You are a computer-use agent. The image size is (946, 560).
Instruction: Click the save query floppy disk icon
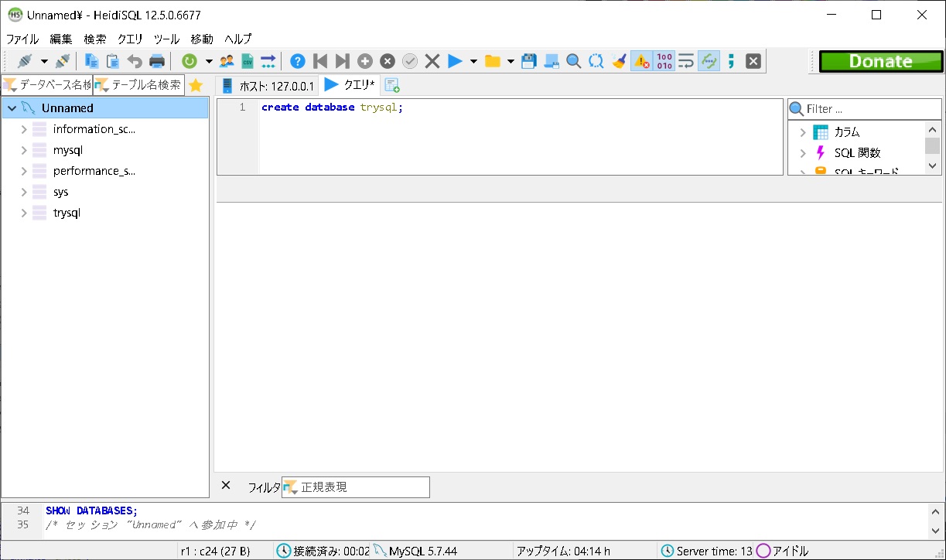[x=529, y=61]
